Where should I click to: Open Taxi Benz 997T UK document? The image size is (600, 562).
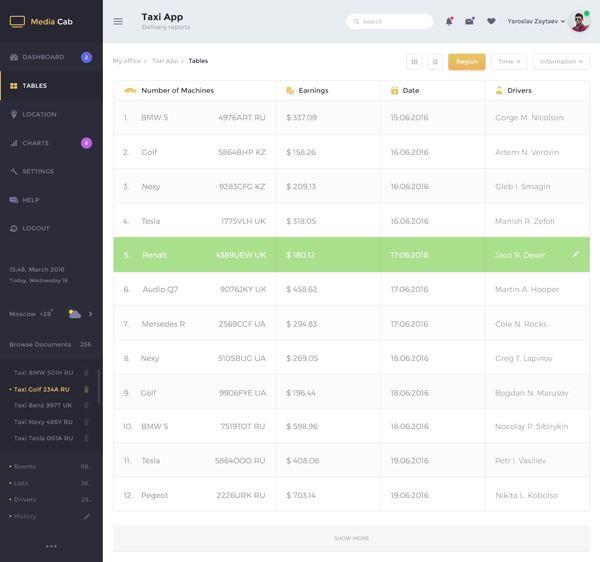tap(43, 406)
